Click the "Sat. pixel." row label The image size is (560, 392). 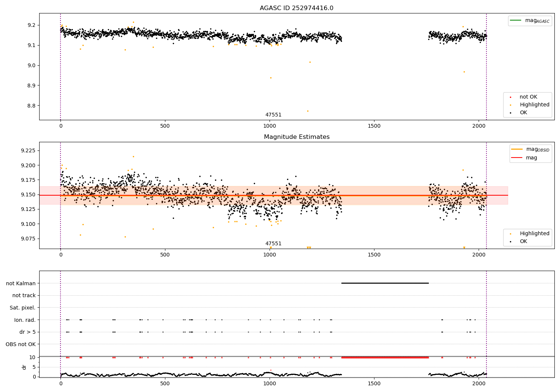pyautogui.click(x=23, y=308)
